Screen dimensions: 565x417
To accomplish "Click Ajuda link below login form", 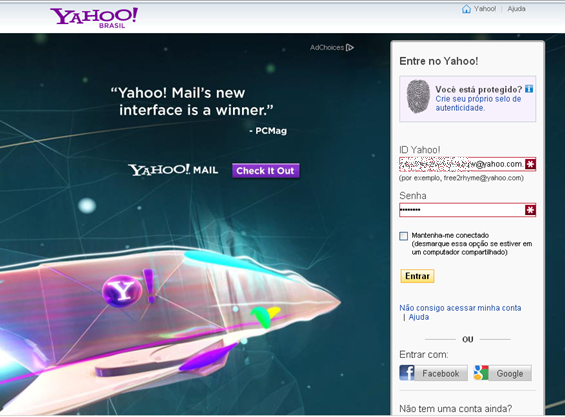I will [418, 317].
